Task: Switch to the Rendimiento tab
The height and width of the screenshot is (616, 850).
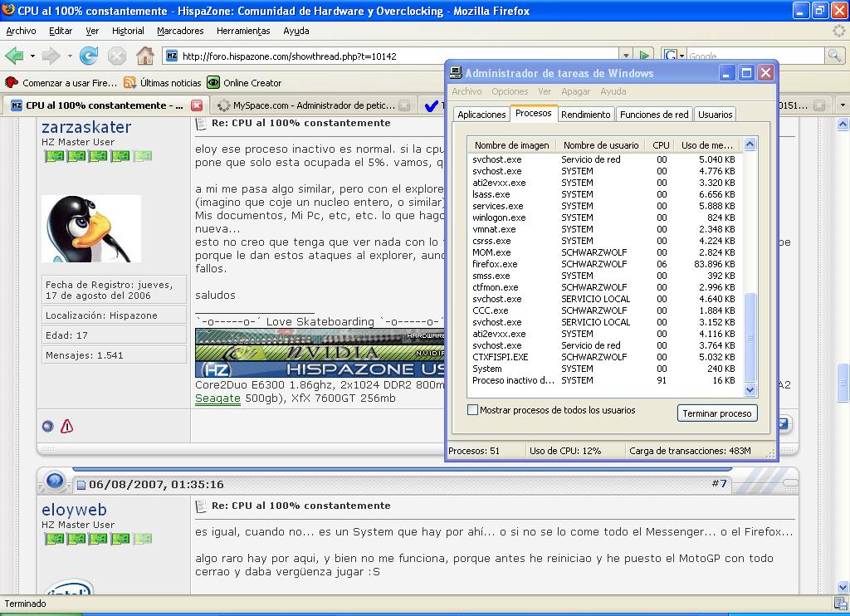Action: [585, 115]
